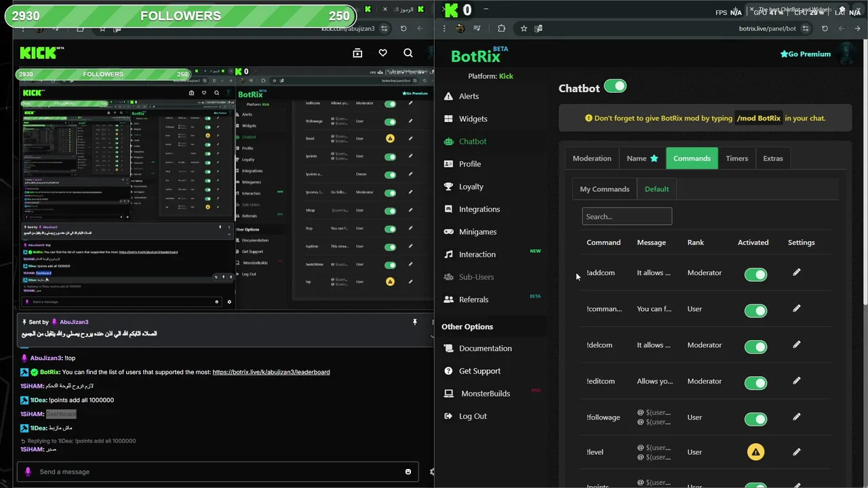
Task: Open the Alerts section icon in BotRix sidebar
Action: 448,96
